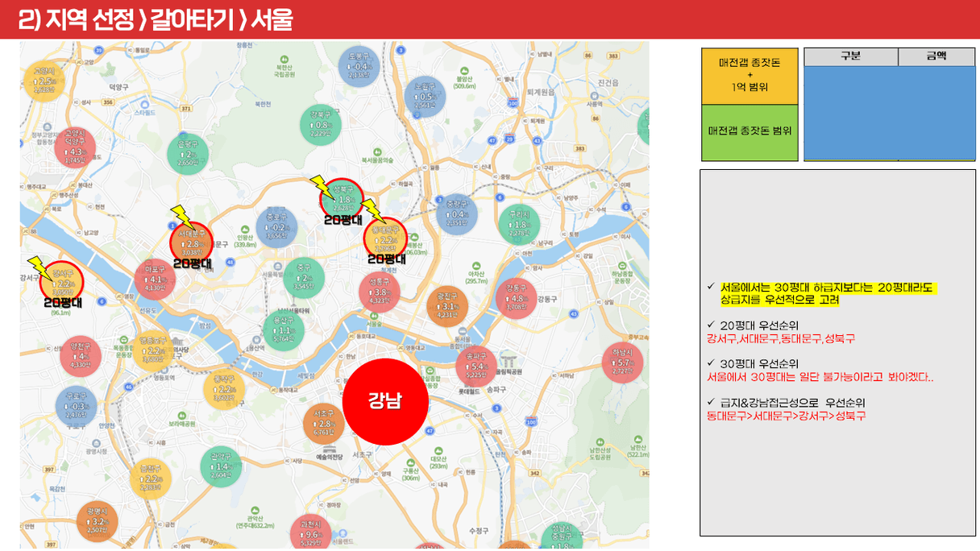Screen dimensions: 980x551
Task: Click the 종로구 -0.2% bubble
Action: 276,226
